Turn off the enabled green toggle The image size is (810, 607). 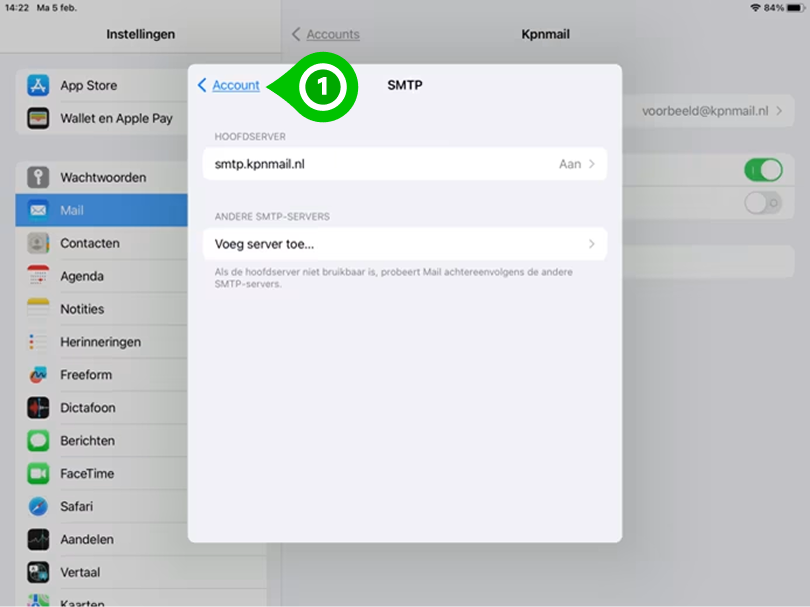(x=762, y=169)
